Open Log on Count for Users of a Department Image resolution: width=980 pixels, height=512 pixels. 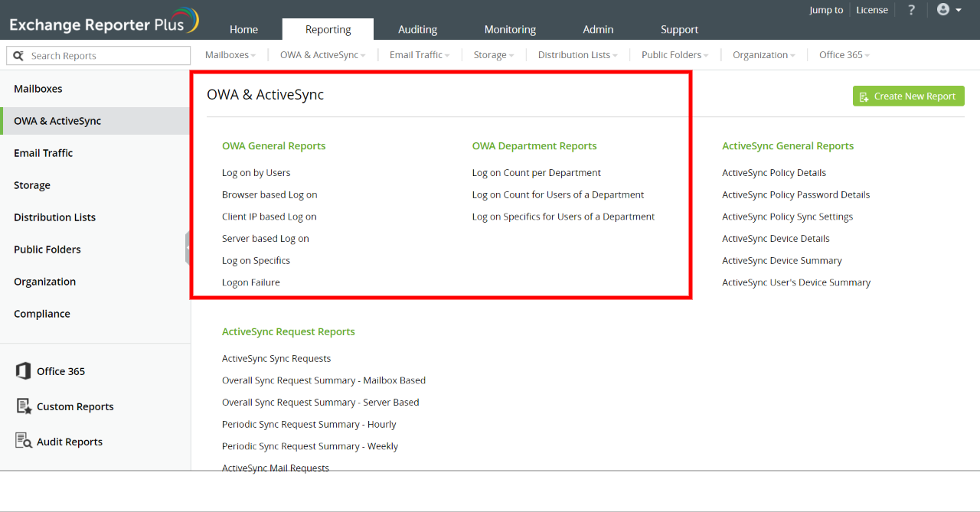[558, 195]
